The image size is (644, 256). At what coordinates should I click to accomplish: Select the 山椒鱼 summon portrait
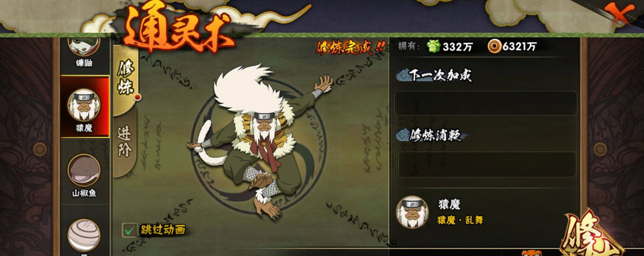pos(84,170)
